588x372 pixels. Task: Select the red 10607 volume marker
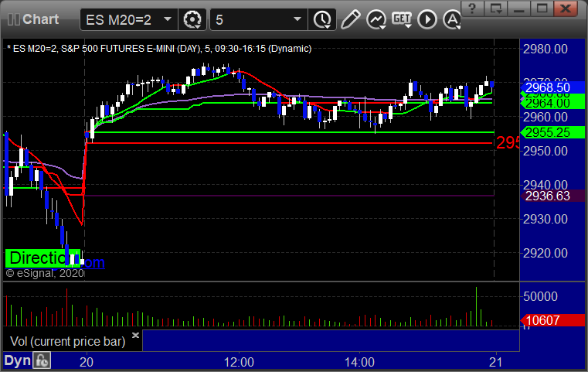pyautogui.click(x=552, y=320)
